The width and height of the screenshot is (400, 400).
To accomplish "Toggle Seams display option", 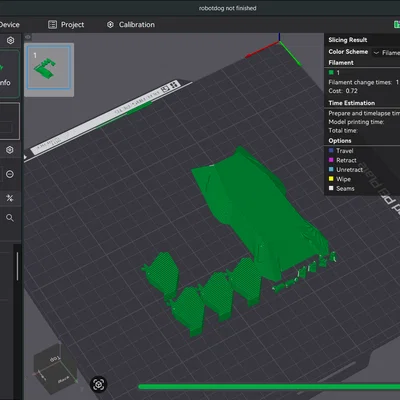I will (x=341, y=188).
